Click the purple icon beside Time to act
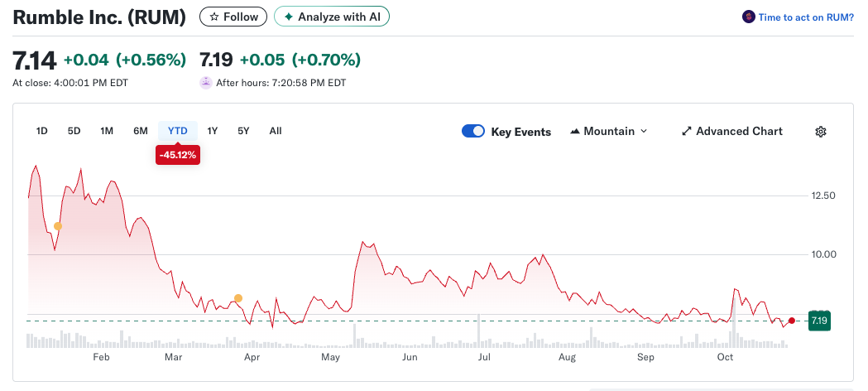 [749, 17]
